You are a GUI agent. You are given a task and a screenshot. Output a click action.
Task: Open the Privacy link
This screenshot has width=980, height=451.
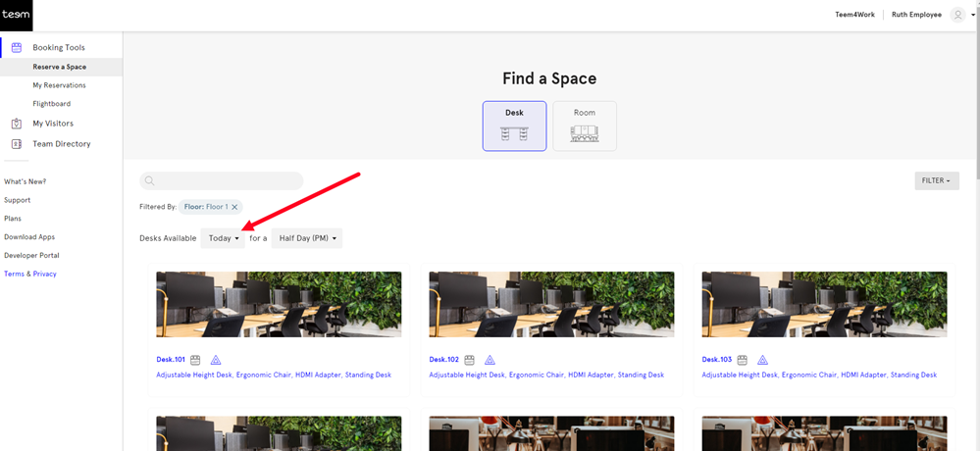tap(45, 274)
